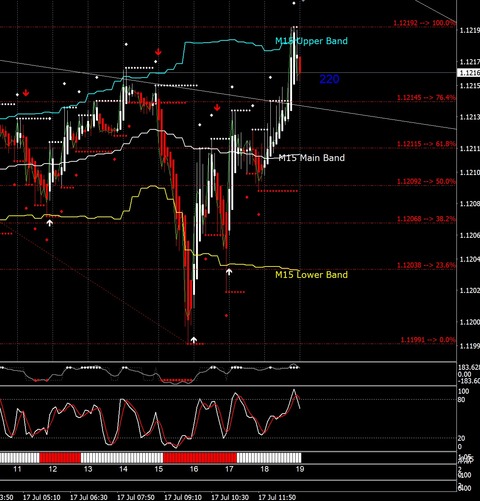480x501 pixels.
Task: Click period number 13 below the histogram
Action: point(88,469)
